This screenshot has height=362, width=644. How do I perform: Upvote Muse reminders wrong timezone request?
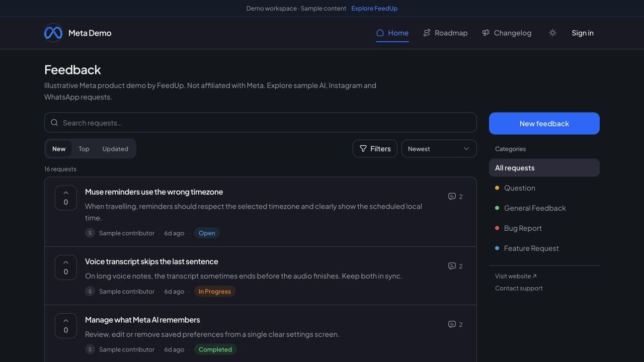pos(66,198)
